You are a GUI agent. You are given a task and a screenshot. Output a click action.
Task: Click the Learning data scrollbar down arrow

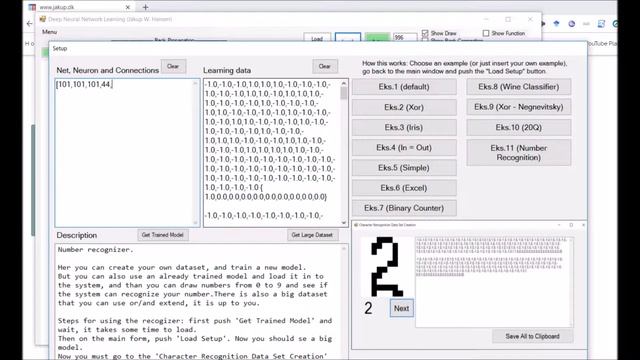point(344,223)
